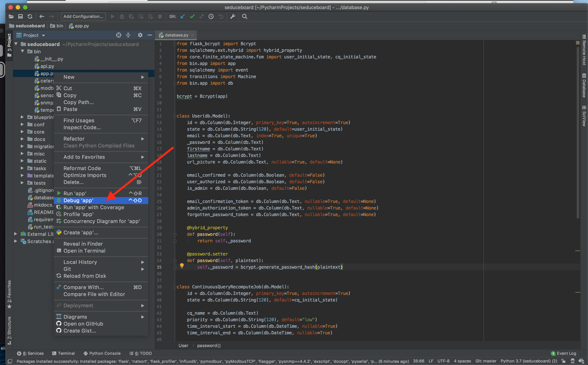
Task: Open the Terminal tool window
Action: [64, 354]
